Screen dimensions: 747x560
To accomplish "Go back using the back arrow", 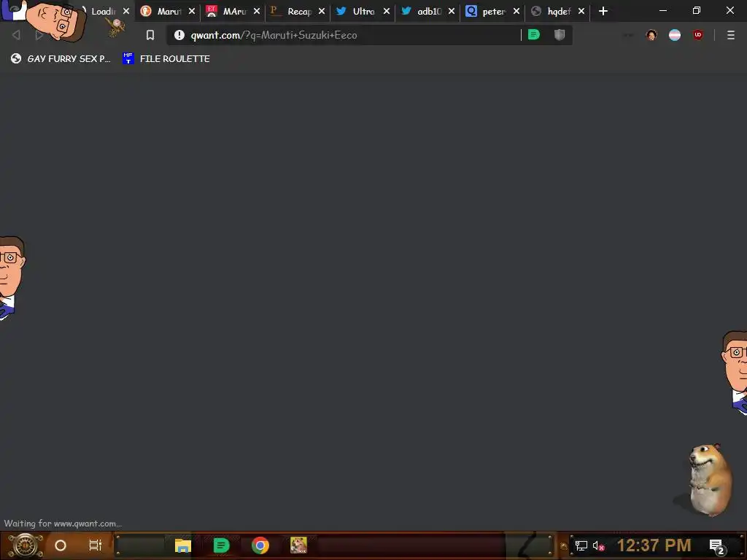I will pyautogui.click(x=16, y=35).
